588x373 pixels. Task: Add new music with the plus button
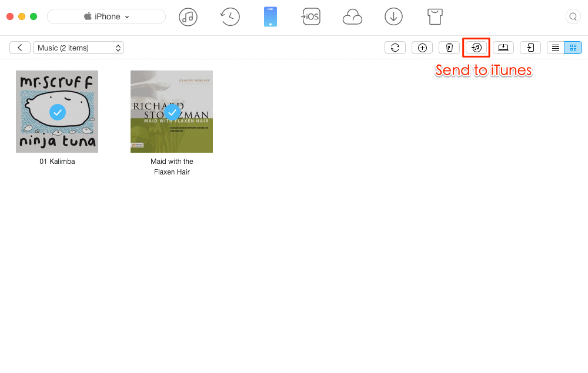coord(422,48)
